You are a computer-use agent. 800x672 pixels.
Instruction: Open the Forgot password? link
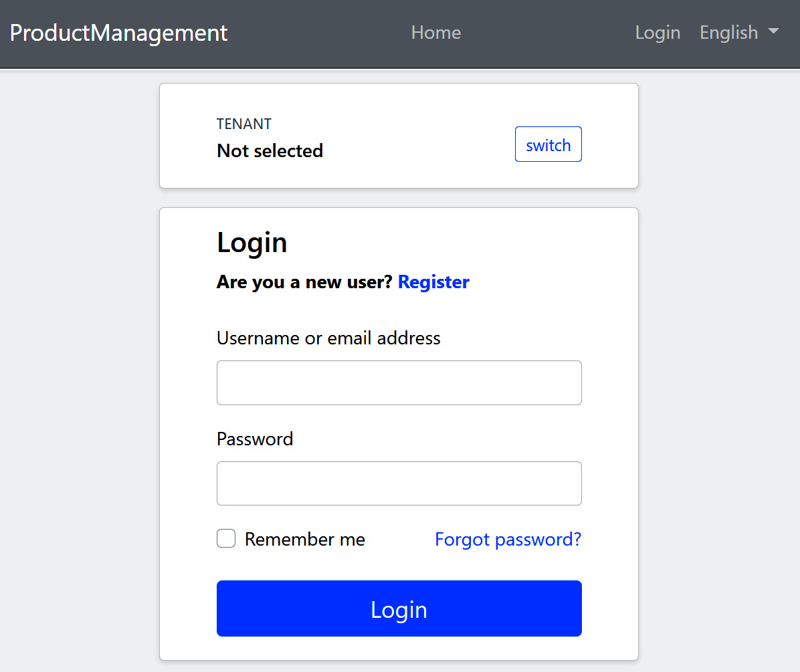pos(508,540)
